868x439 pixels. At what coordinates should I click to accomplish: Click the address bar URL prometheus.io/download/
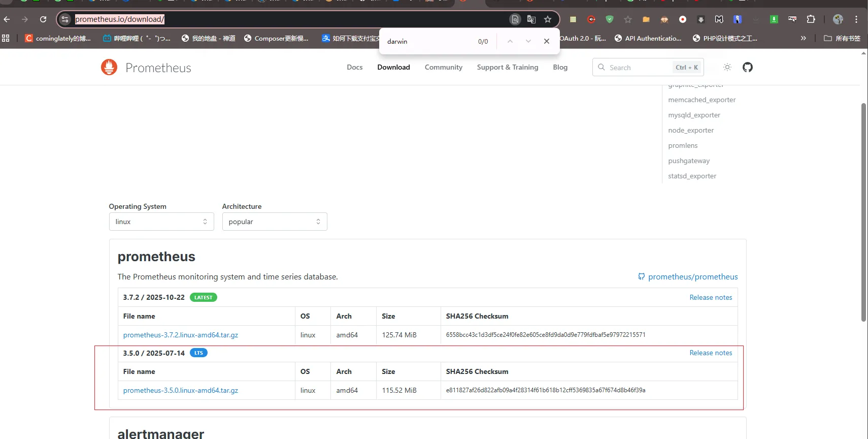[120, 19]
